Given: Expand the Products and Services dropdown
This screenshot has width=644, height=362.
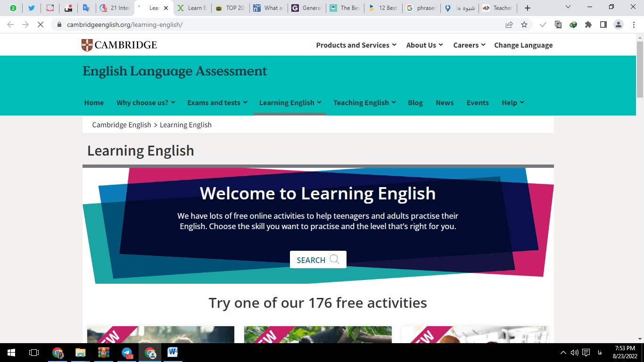Looking at the screenshot, I should point(357,45).
